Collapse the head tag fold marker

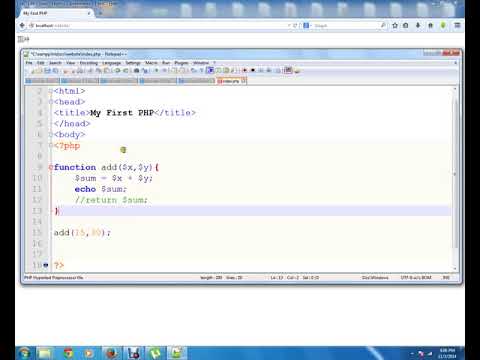tap(50, 102)
